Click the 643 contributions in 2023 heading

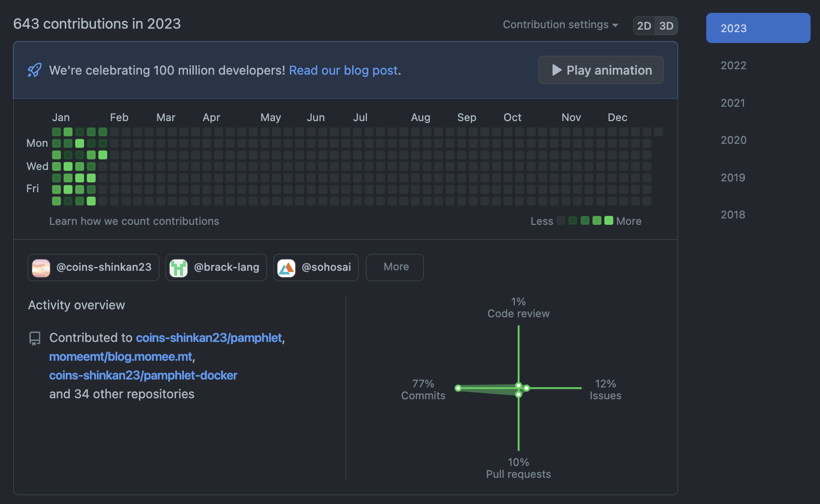[x=97, y=24]
